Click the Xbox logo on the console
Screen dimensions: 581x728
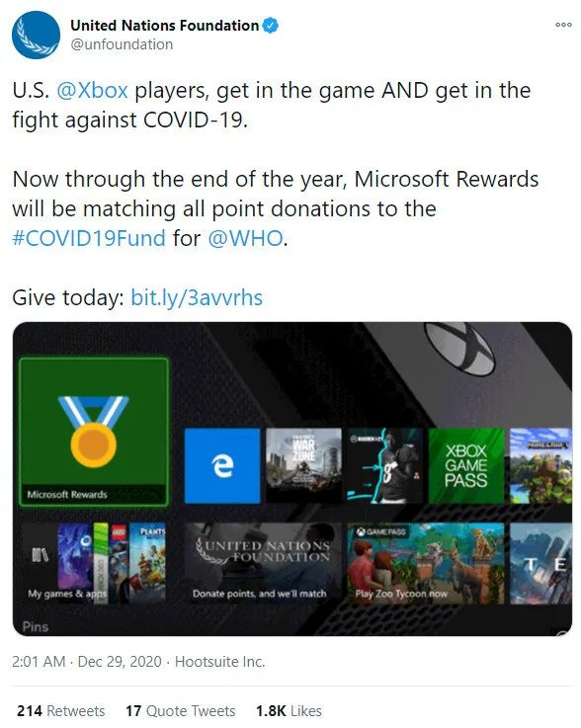(x=459, y=347)
